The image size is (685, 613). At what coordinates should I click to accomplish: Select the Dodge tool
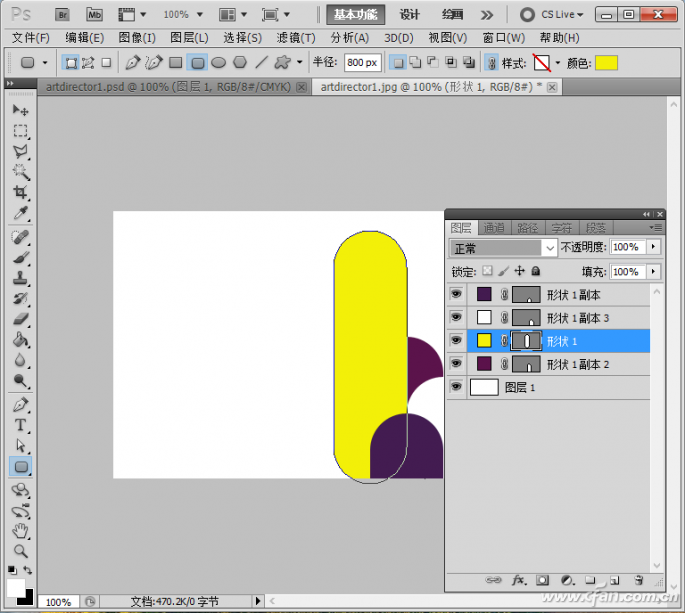pos(20,381)
